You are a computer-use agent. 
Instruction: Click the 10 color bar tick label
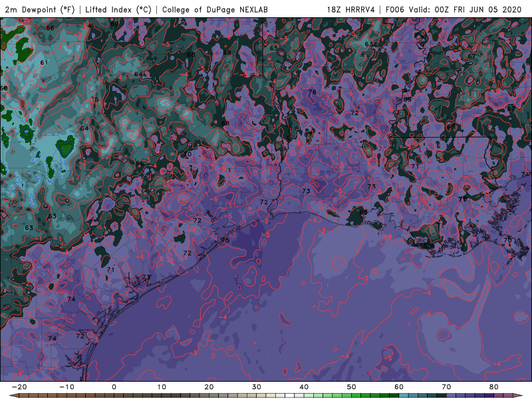coord(162,387)
